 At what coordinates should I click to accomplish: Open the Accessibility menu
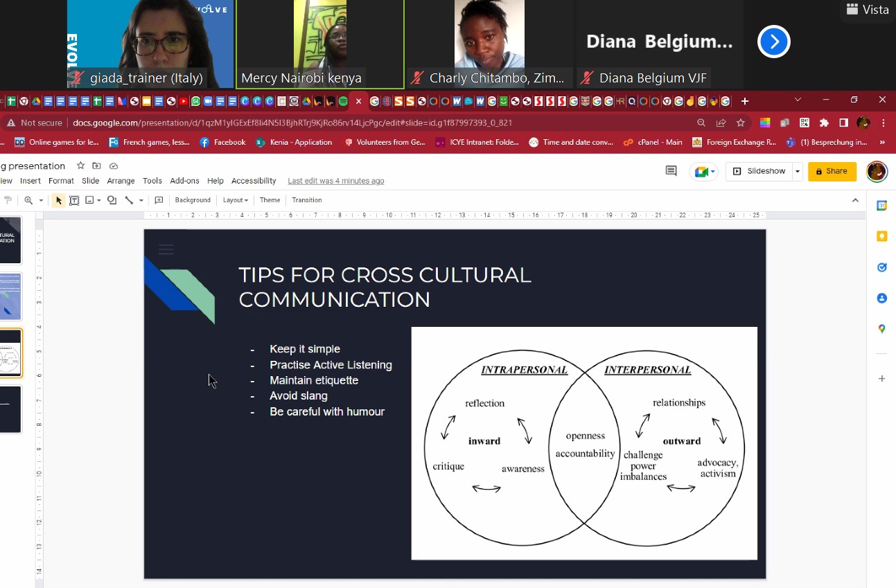(254, 181)
